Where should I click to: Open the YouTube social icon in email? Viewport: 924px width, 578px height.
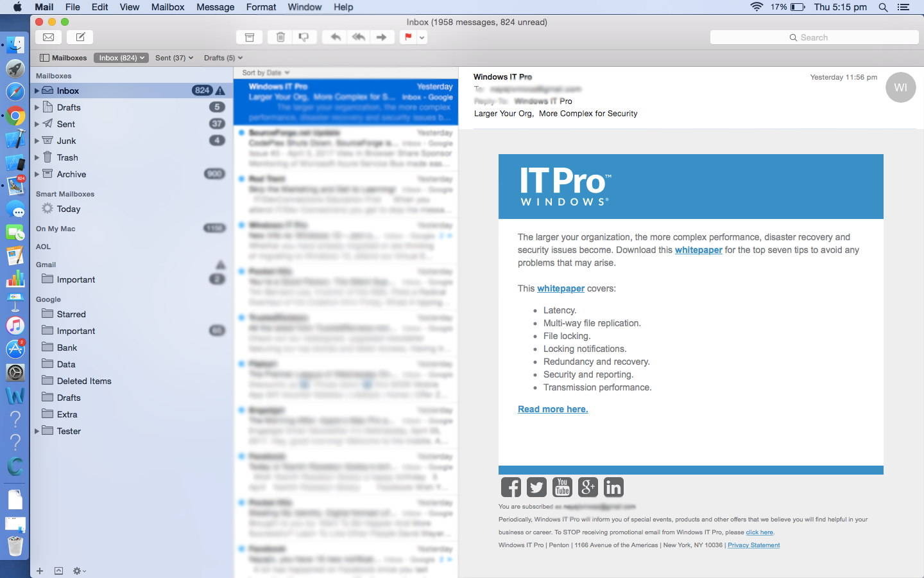click(x=562, y=487)
